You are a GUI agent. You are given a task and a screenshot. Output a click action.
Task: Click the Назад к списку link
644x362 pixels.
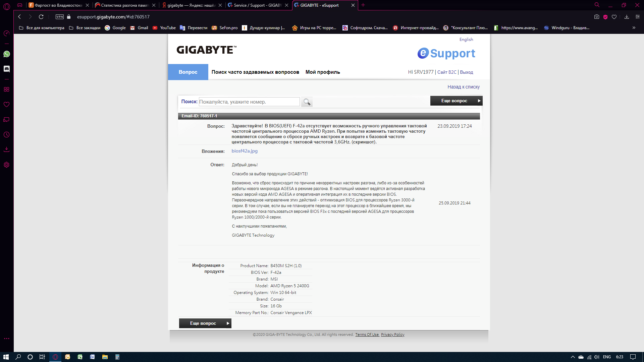click(x=463, y=87)
